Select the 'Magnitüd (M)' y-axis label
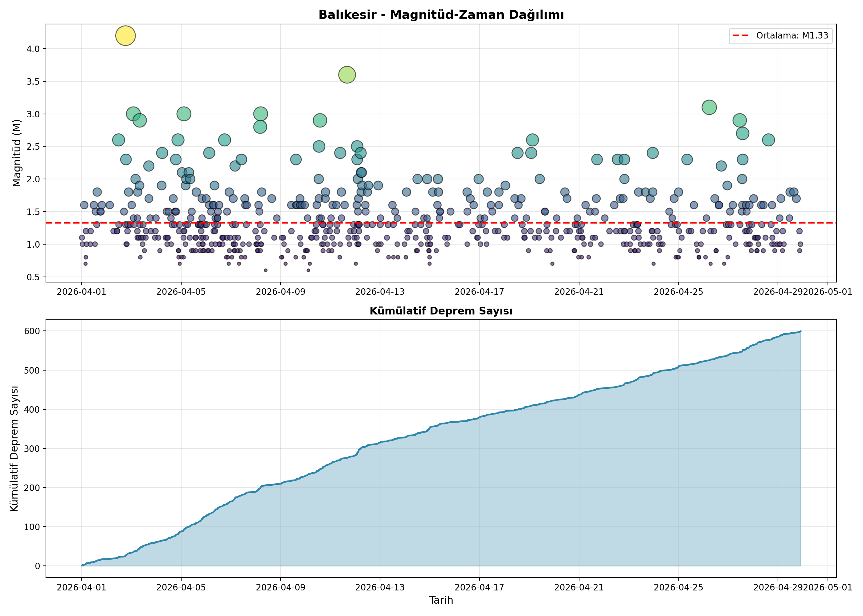 point(17,153)
